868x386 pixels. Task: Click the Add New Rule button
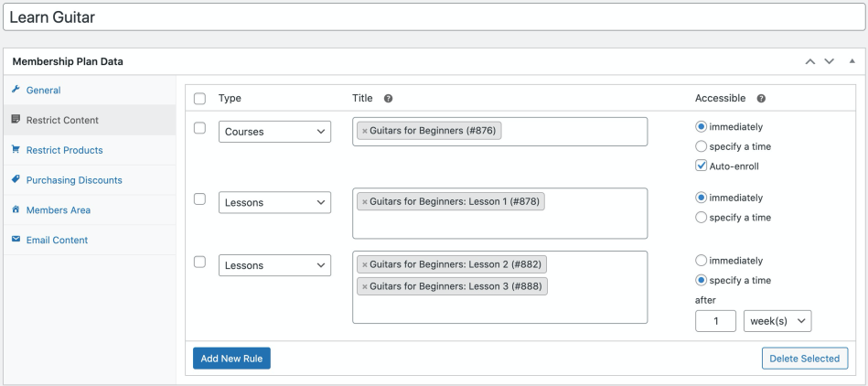point(231,359)
